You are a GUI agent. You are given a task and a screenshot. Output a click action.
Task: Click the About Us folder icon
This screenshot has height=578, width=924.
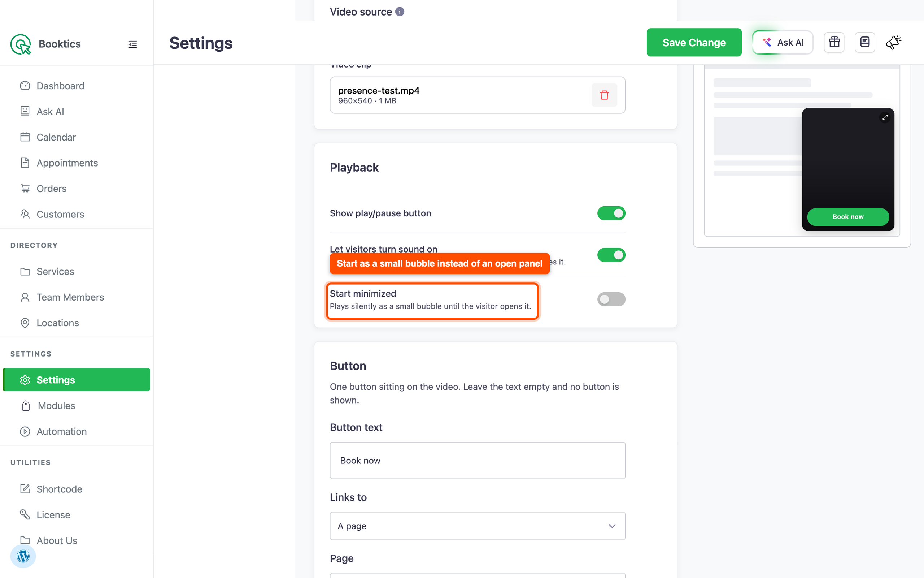pyautogui.click(x=25, y=540)
